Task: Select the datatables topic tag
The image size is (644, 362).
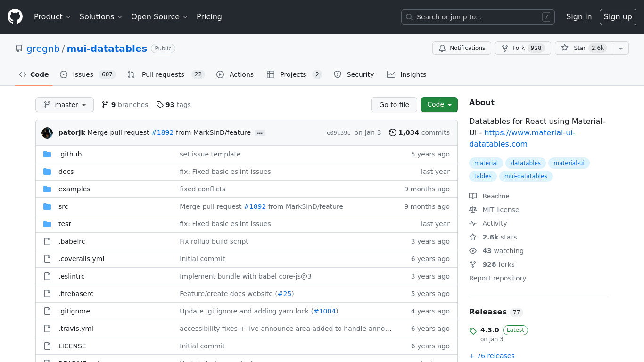Action: click(x=526, y=163)
